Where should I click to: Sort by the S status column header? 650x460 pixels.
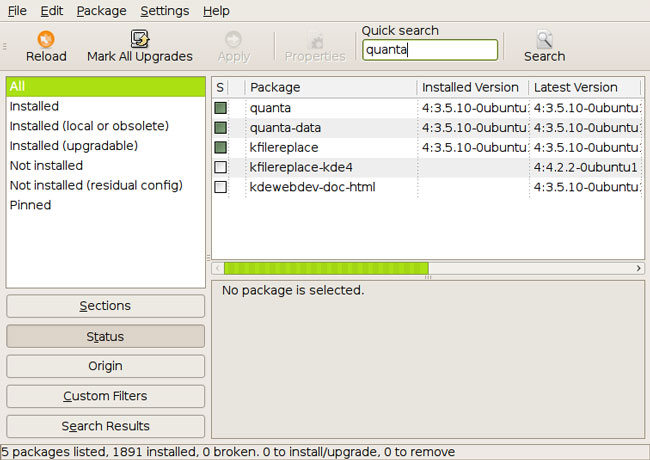[x=220, y=87]
